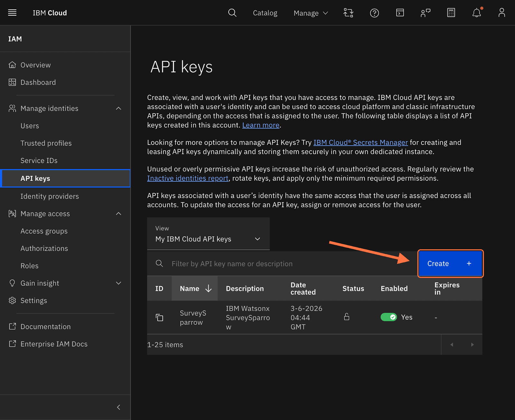
Task: Open the help question mark icon
Action: click(x=374, y=13)
